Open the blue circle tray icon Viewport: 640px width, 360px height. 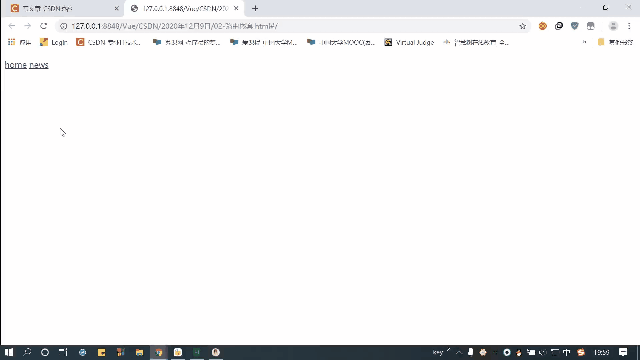[507, 352]
